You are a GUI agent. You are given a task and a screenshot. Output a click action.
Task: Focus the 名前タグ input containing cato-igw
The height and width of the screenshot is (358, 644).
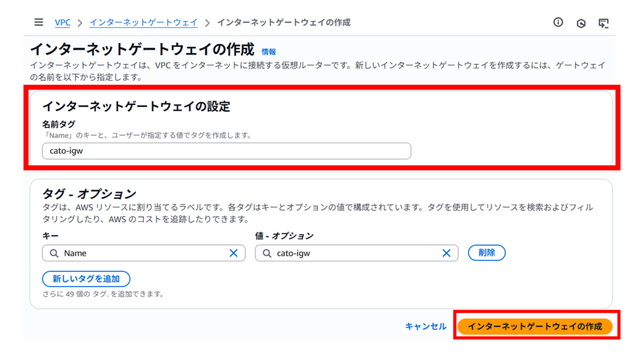click(226, 151)
